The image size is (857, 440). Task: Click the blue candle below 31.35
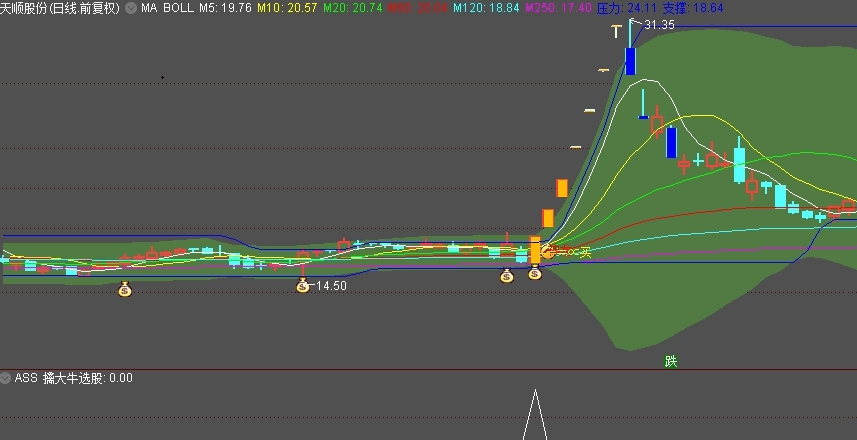630,61
